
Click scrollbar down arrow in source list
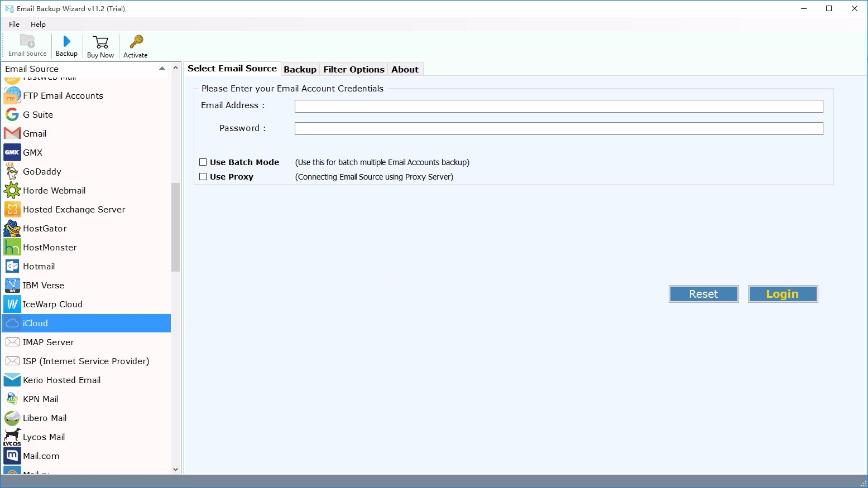click(176, 470)
